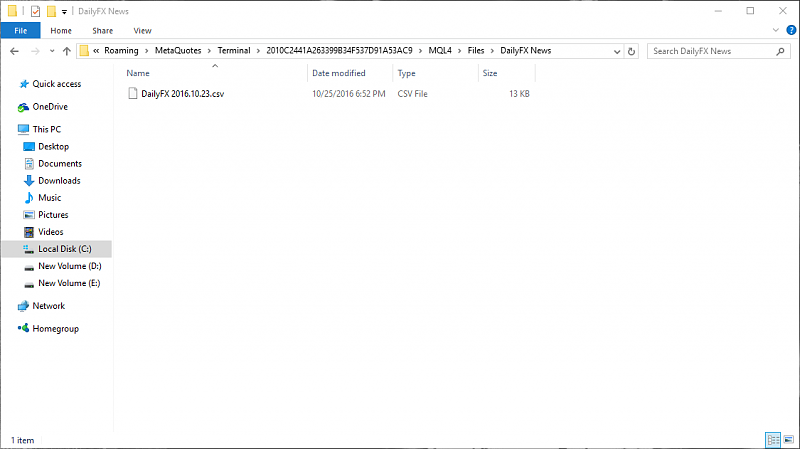Show hidden breadcrumb path via double chevron

[96, 51]
